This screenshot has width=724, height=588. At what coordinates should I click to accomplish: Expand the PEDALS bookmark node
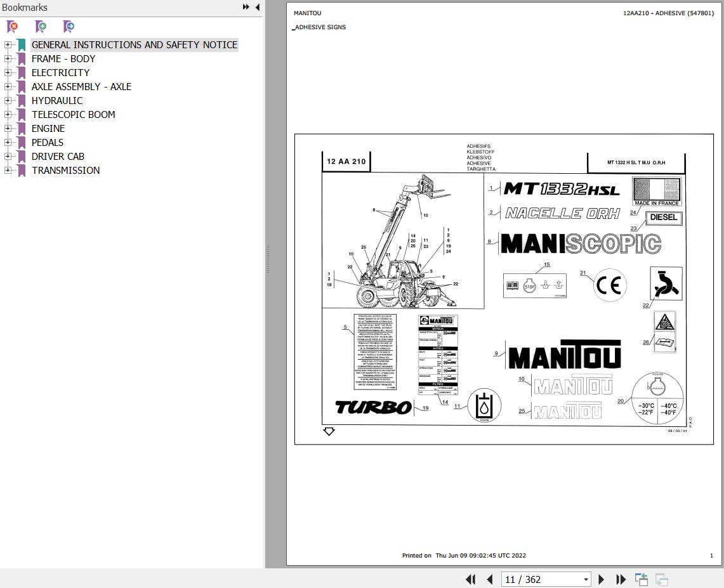(x=8, y=142)
